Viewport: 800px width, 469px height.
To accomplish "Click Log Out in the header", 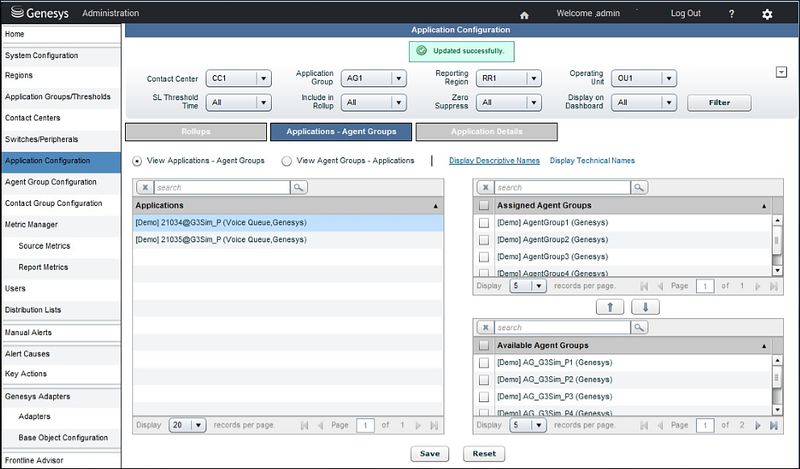I will point(685,13).
